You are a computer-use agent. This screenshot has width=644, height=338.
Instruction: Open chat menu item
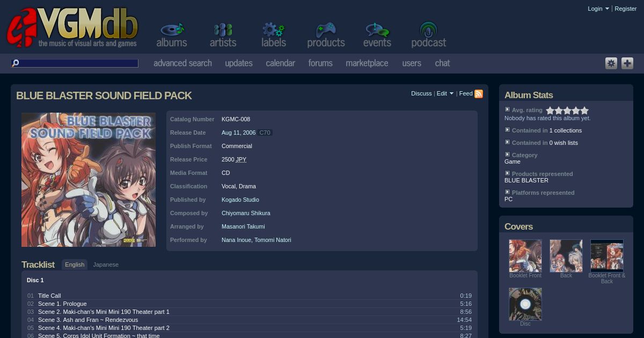(442, 63)
